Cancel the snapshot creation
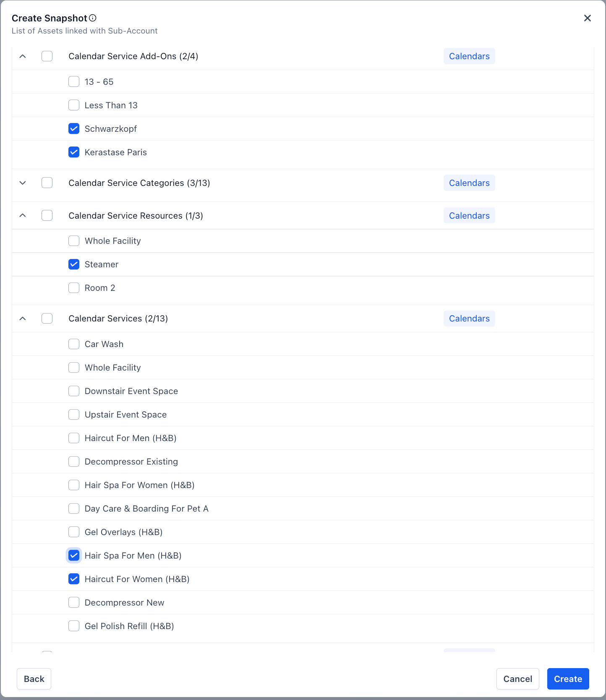The height and width of the screenshot is (700, 606). [517, 679]
